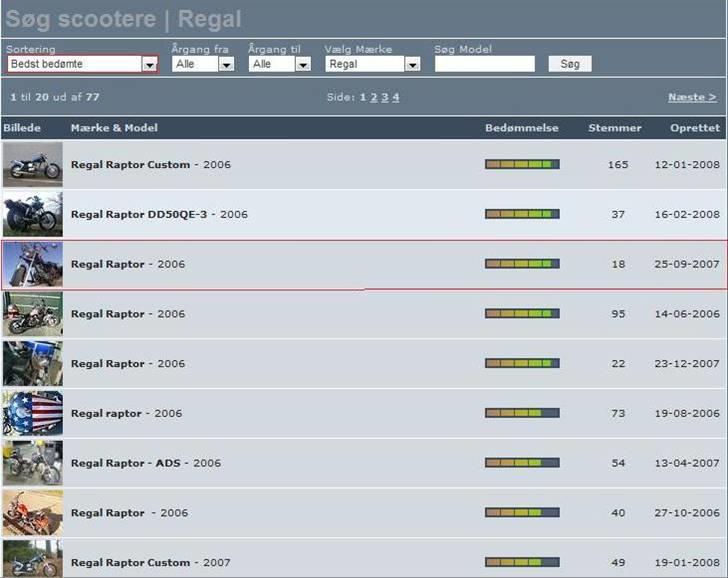Open the Regal raptor listing created 19-08-2006
728x578 pixels.
(x=126, y=413)
